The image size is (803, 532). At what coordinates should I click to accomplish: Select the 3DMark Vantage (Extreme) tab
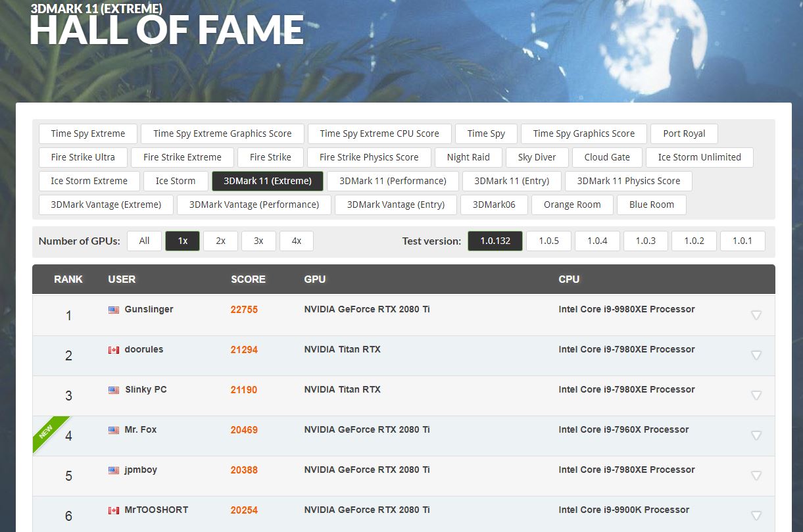(x=106, y=205)
